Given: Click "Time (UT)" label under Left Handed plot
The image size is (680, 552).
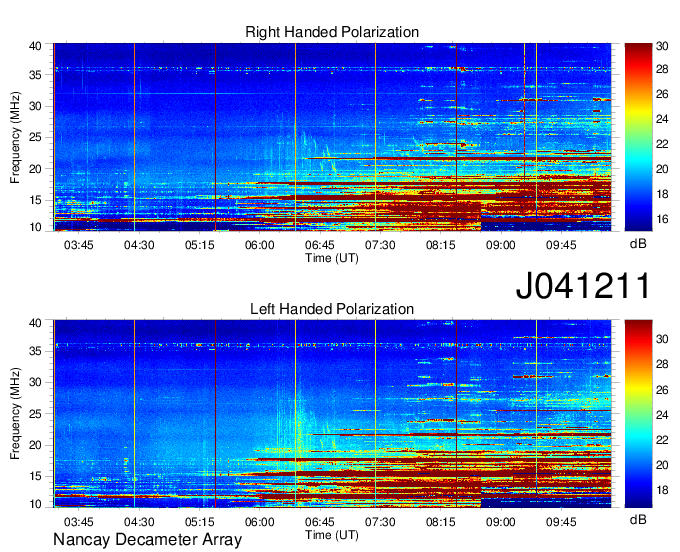Looking at the screenshot, I should click(332, 535).
